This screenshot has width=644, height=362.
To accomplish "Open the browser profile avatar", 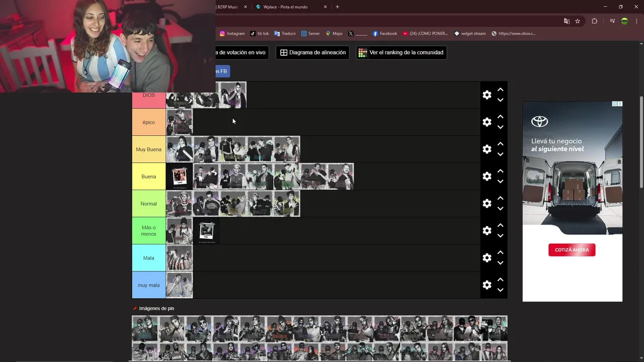I will click(x=624, y=21).
